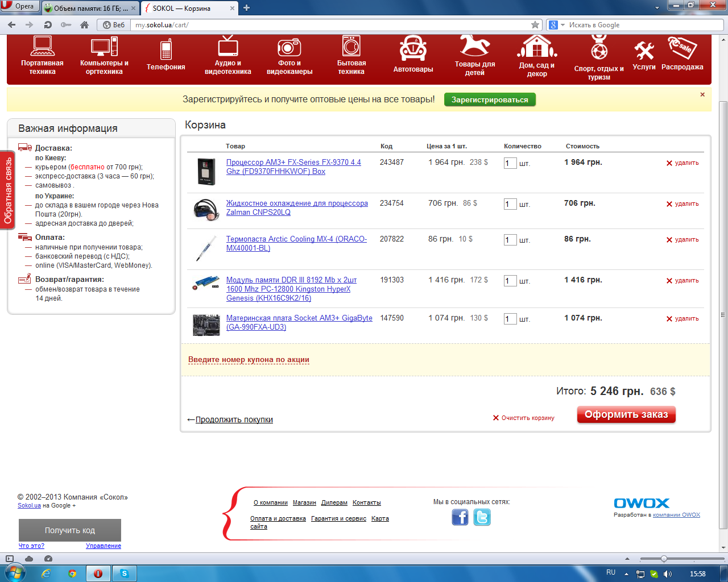Switch to the Объем памяти: 16 ГБ tab
The image size is (728, 582).
(x=90, y=8)
